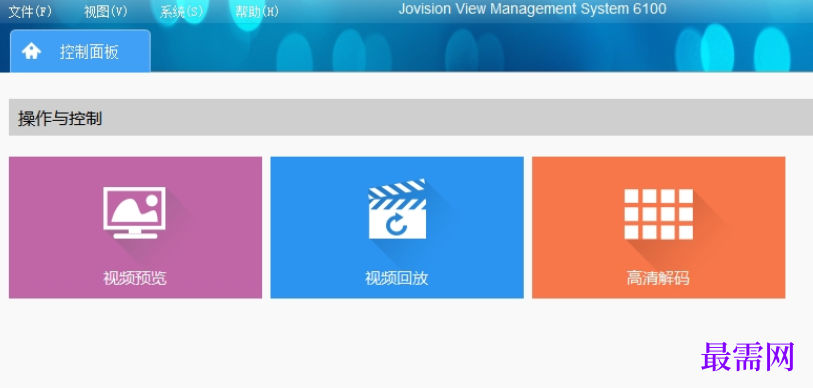Open 视频预览 tile label
This screenshot has width=813, height=388.
coord(135,278)
